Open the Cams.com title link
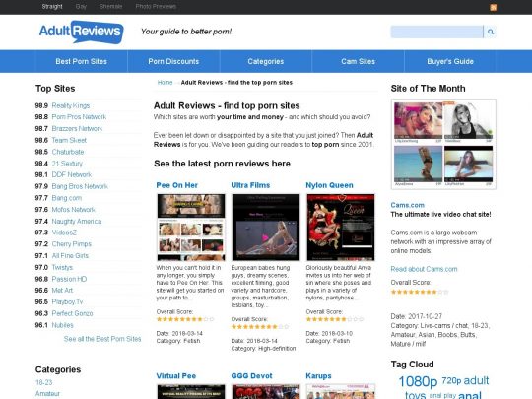The width and height of the screenshot is (532, 399). (408, 205)
